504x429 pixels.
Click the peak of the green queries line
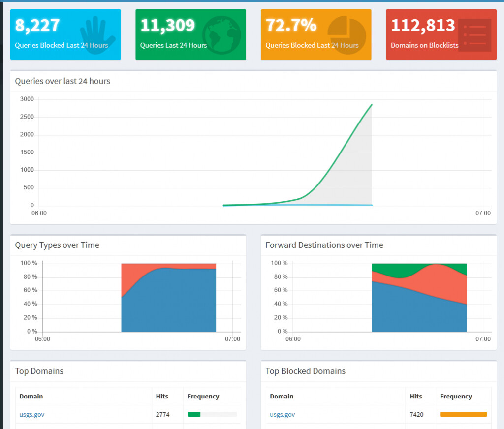point(371,105)
